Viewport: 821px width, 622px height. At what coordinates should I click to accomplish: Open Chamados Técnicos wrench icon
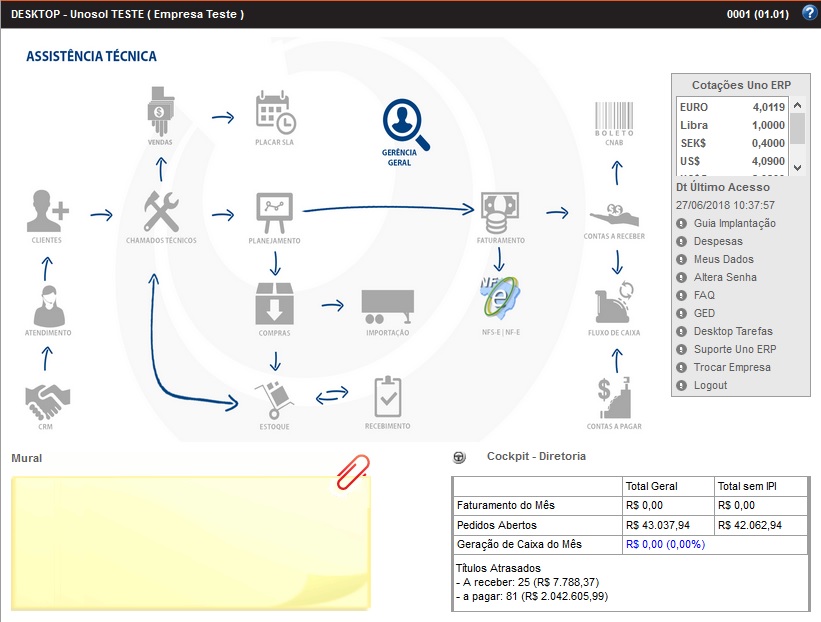coord(161,211)
